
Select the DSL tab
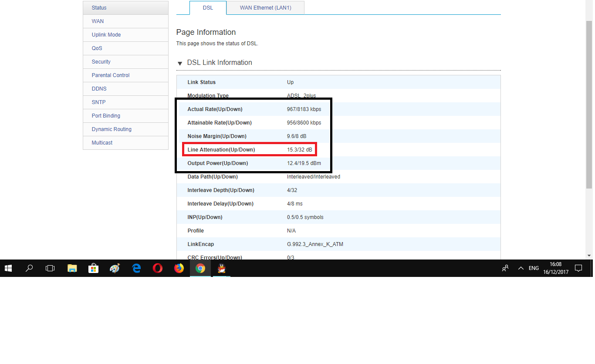coord(208,8)
